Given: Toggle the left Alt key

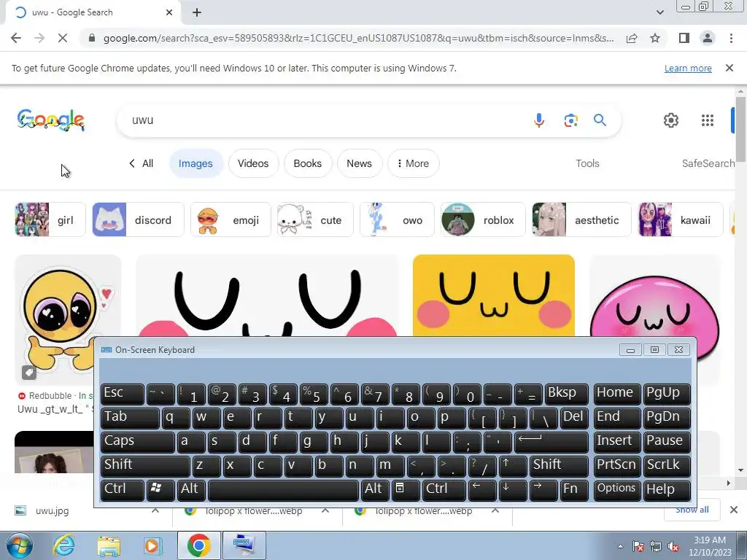Looking at the screenshot, I should click(192, 489).
